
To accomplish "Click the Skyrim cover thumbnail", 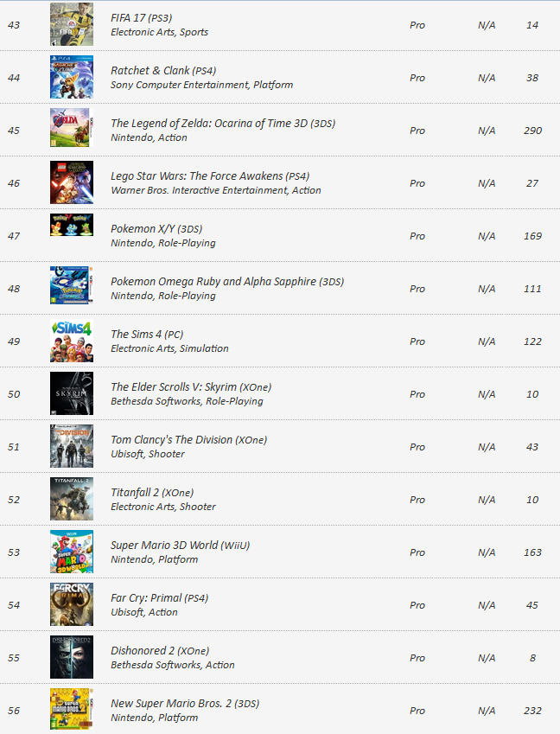I will (72, 393).
